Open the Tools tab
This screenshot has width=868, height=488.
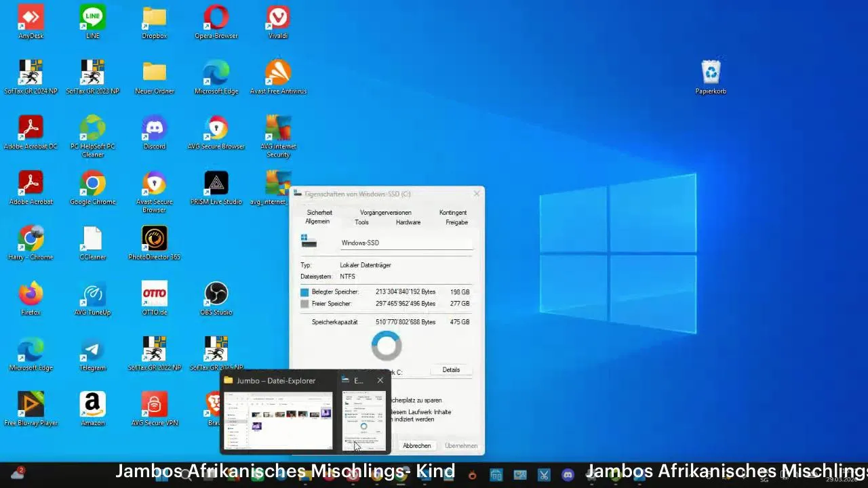coord(361,222)
